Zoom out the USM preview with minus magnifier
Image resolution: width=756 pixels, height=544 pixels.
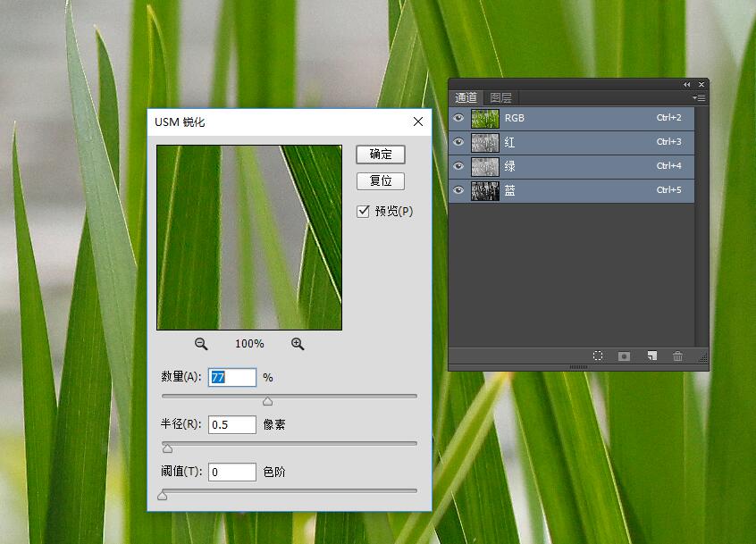pyautogui.click(x=201, y=344)
